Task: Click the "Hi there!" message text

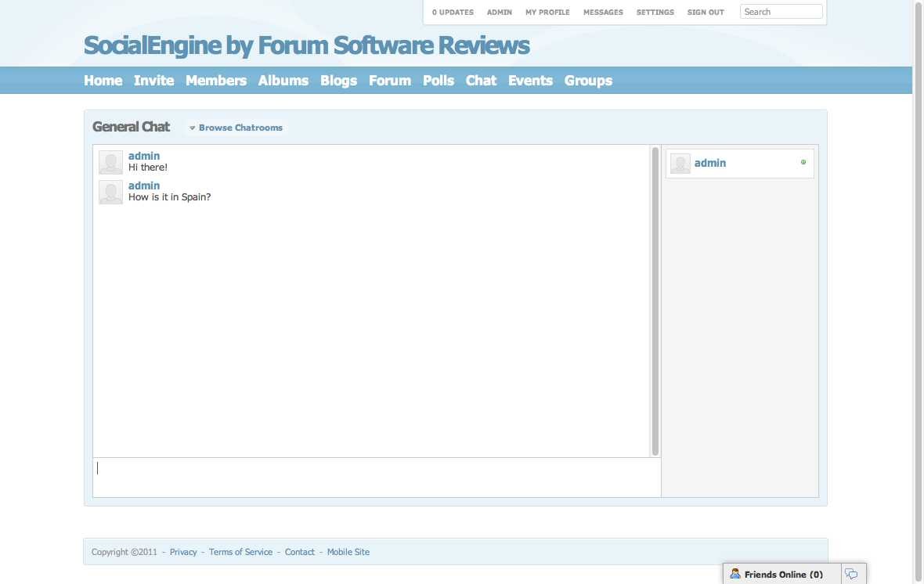Action: tap(148, 168)
